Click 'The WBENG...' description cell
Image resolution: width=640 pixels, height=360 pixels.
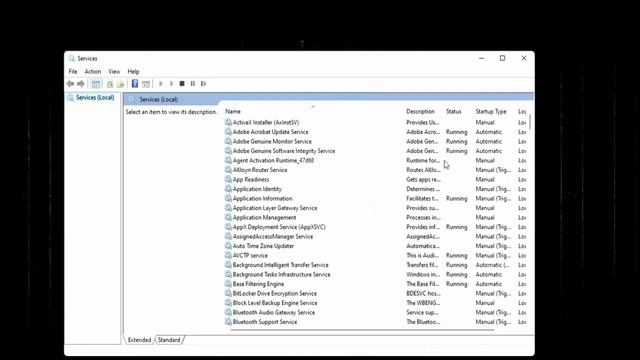[423, 302]
